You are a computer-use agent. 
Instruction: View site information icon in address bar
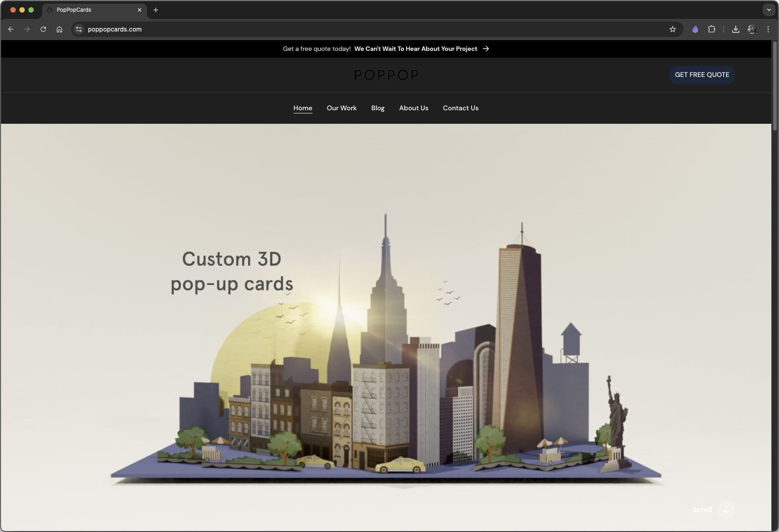pyautogui.click(x=79, y=29)
